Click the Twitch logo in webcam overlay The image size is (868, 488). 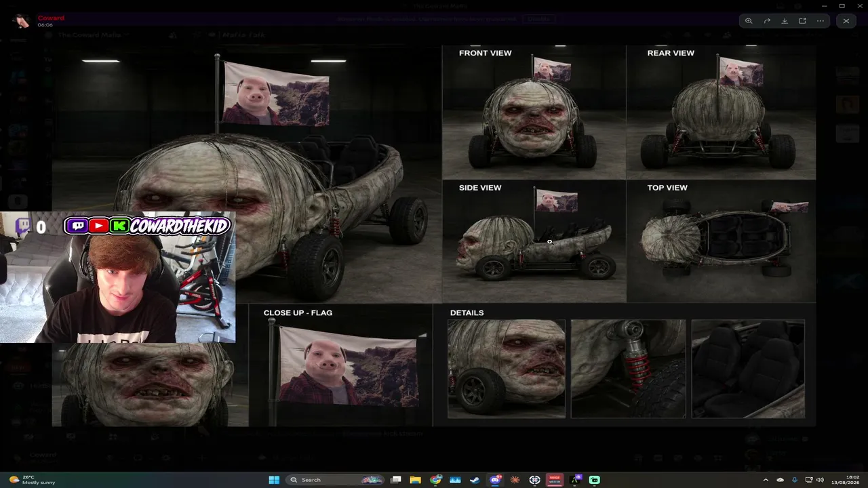tap(77, 226)
